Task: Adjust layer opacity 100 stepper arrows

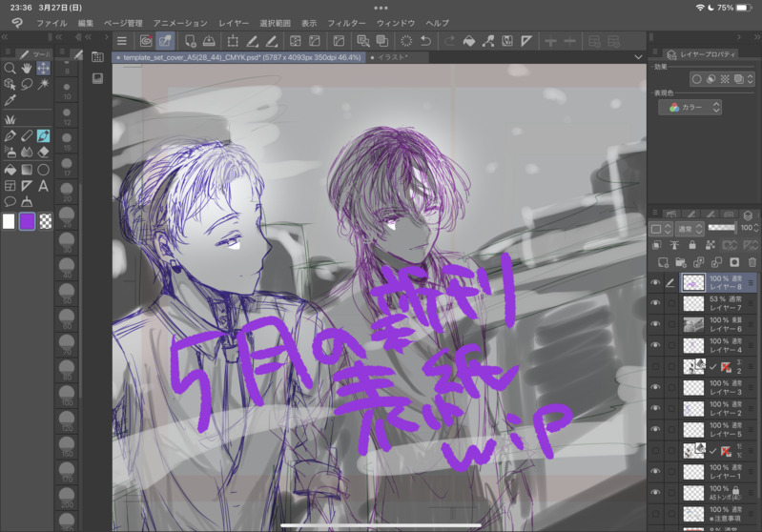Action: click(x=756, y=228)
